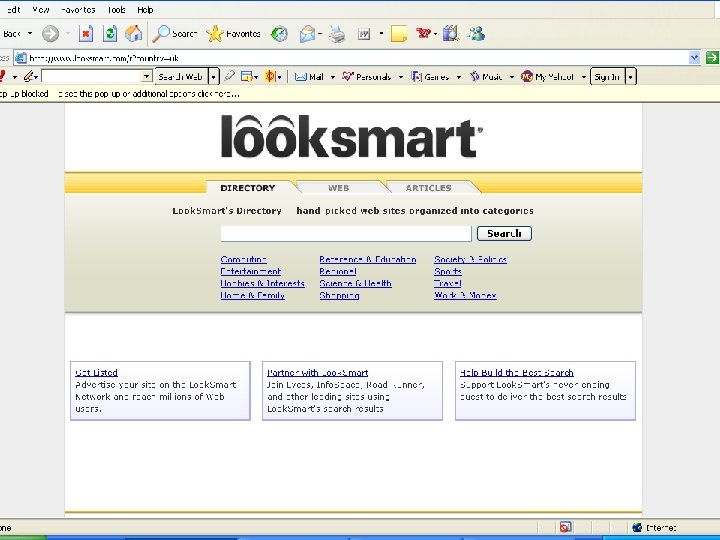Click the Research books icon
Image resolution: width=720 pixels, height=540 pixels.
(x=451, y=34)
